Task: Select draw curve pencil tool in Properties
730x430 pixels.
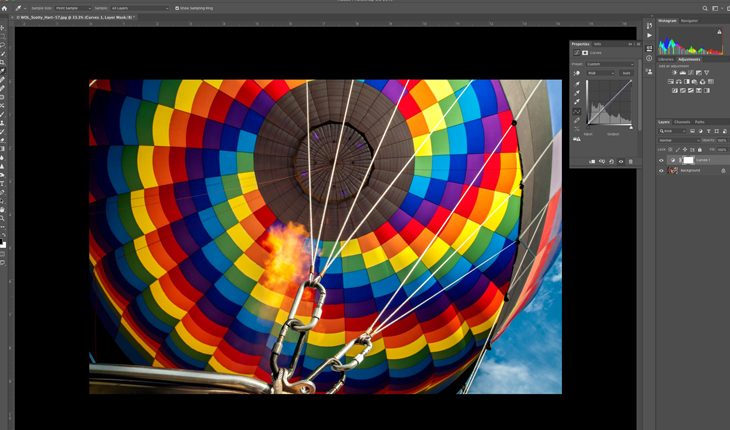Action: [x=577, y=120]
